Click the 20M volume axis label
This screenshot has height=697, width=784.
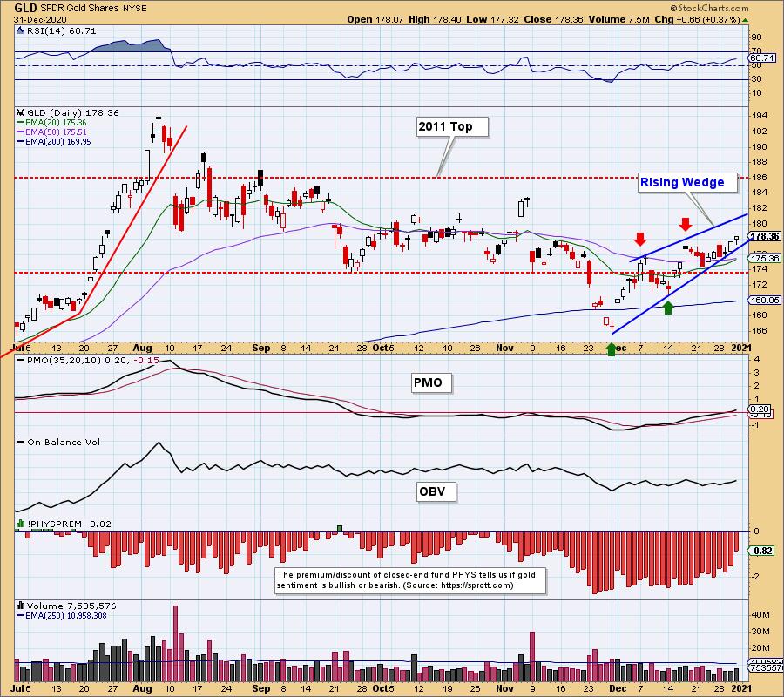click(x=760, y=647)
